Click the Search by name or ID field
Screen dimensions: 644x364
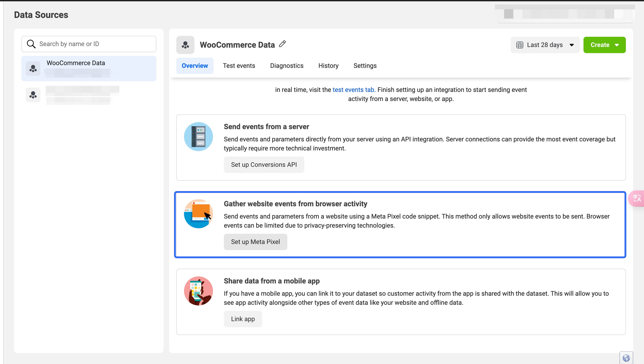coord(89,44)
